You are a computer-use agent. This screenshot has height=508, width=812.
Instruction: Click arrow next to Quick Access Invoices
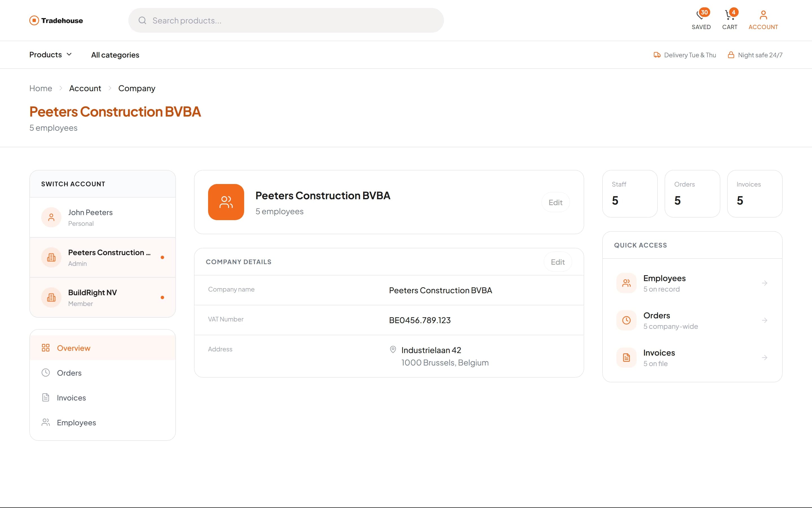point(765,358)
